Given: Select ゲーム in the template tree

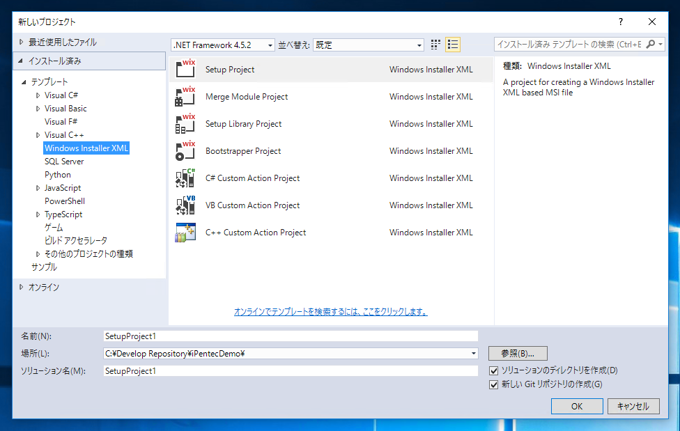Looking at the screenshot, I should pyautogui.click(x=54, y=227).
